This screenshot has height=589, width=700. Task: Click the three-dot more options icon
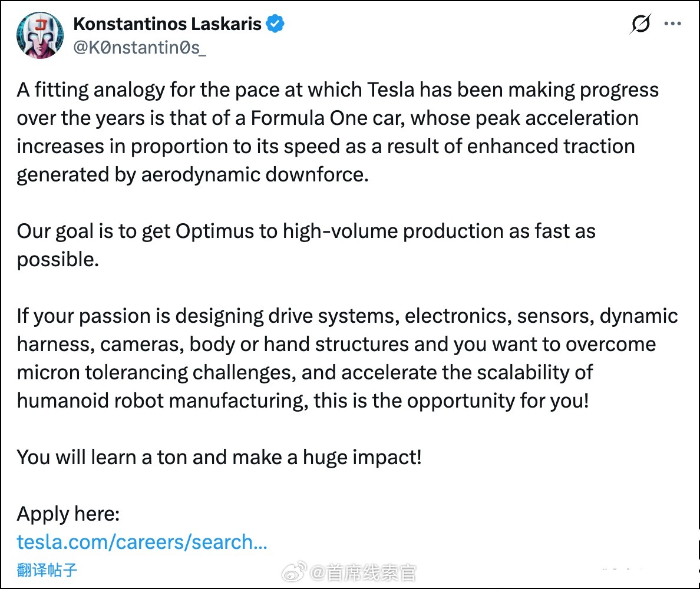click(x=673, y=24)
